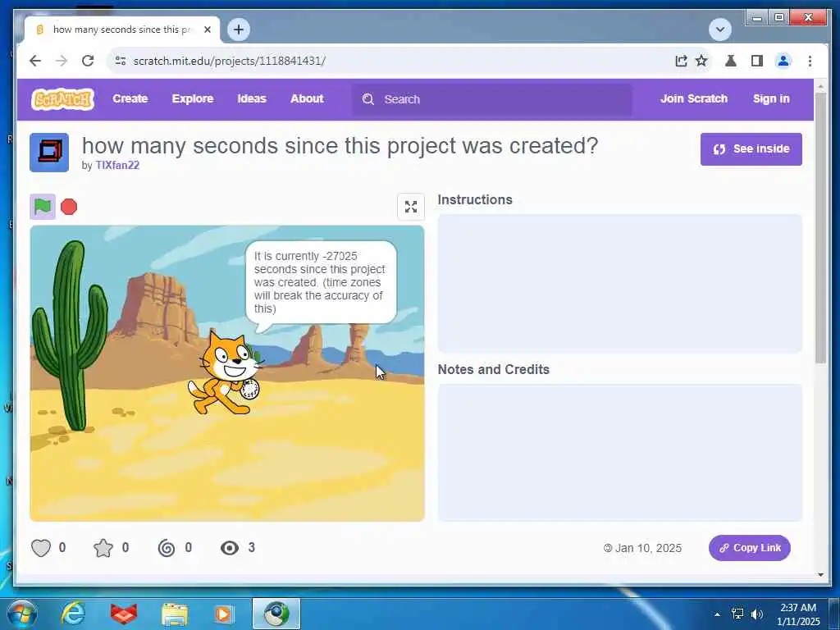Favorite this project with the star icon
The image size is (840, 630).
coord(103,548)
